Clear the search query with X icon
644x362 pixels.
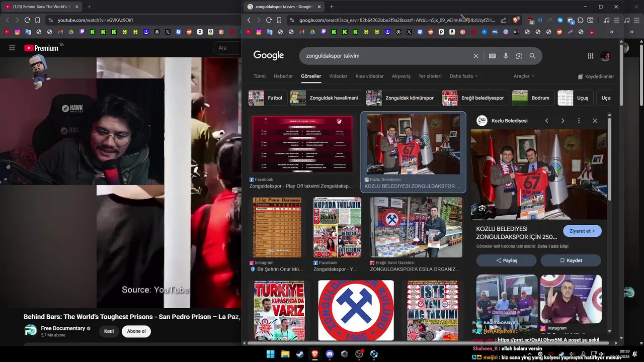[475, 56]
